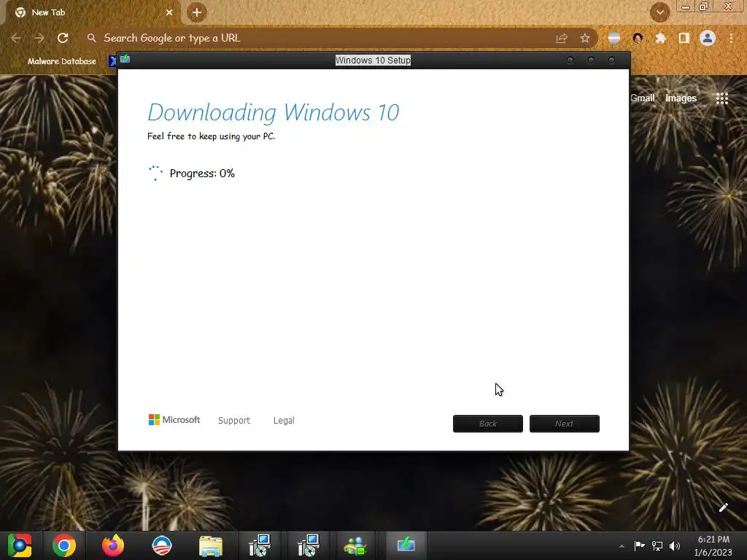Share this page from the address bar
The height and width of the screenshot is (560, 747).
562,39
